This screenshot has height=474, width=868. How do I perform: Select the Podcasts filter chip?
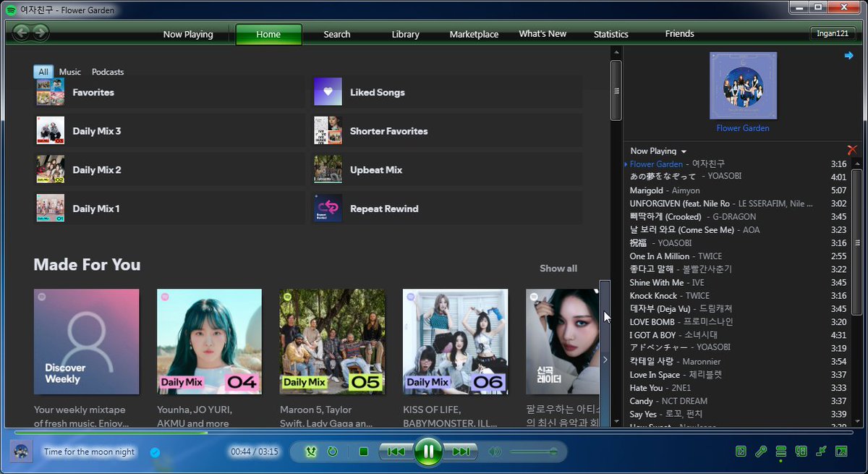[108, 72]
